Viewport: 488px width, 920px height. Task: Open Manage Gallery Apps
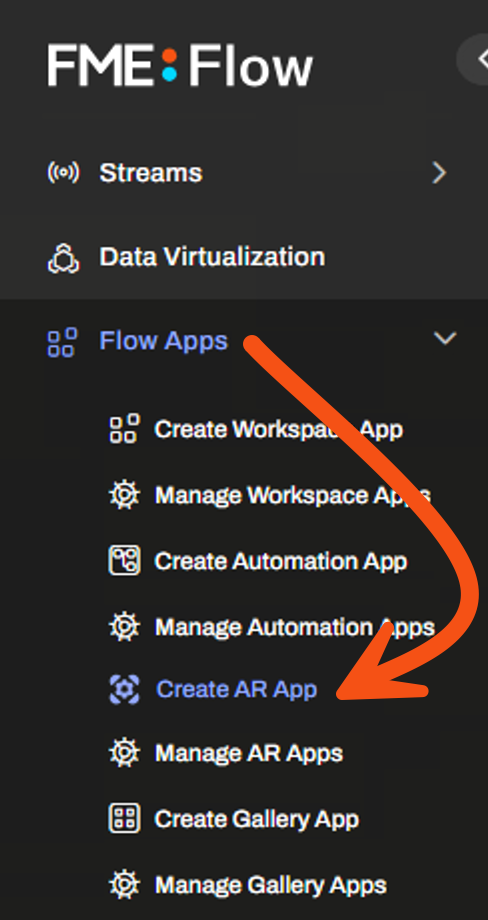271,885
